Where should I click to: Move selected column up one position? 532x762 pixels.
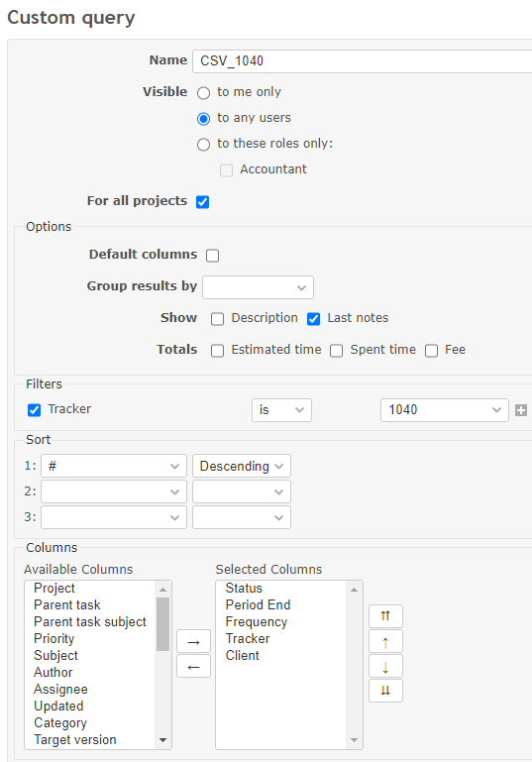coord(385,641)
